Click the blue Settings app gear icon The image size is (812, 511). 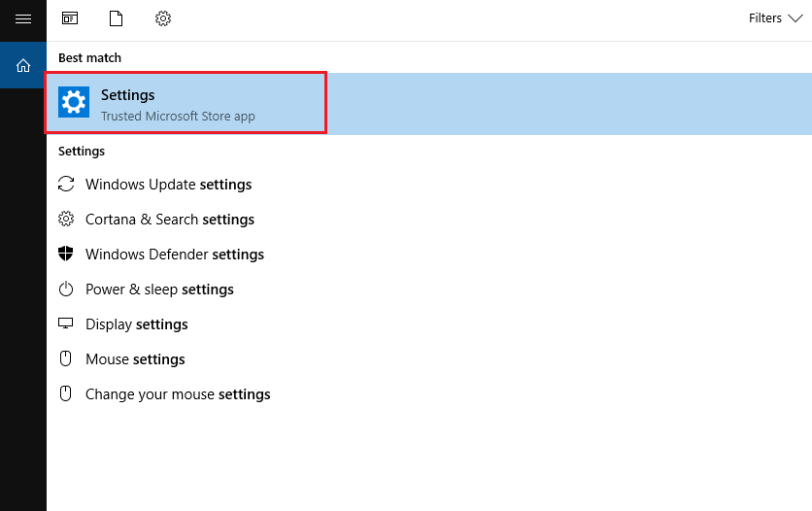74,102
